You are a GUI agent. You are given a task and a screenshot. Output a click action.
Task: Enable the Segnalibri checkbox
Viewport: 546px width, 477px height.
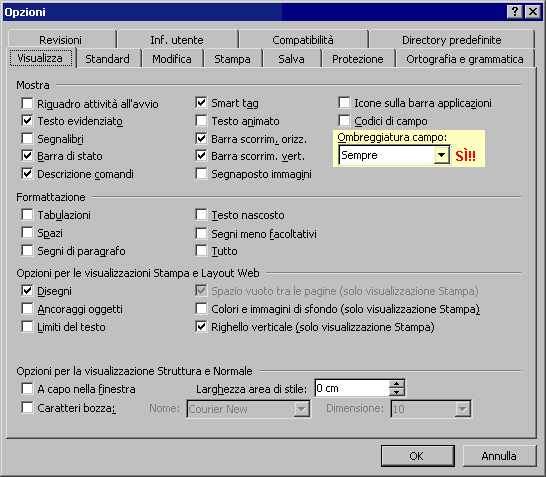click(x=27, y=139)
